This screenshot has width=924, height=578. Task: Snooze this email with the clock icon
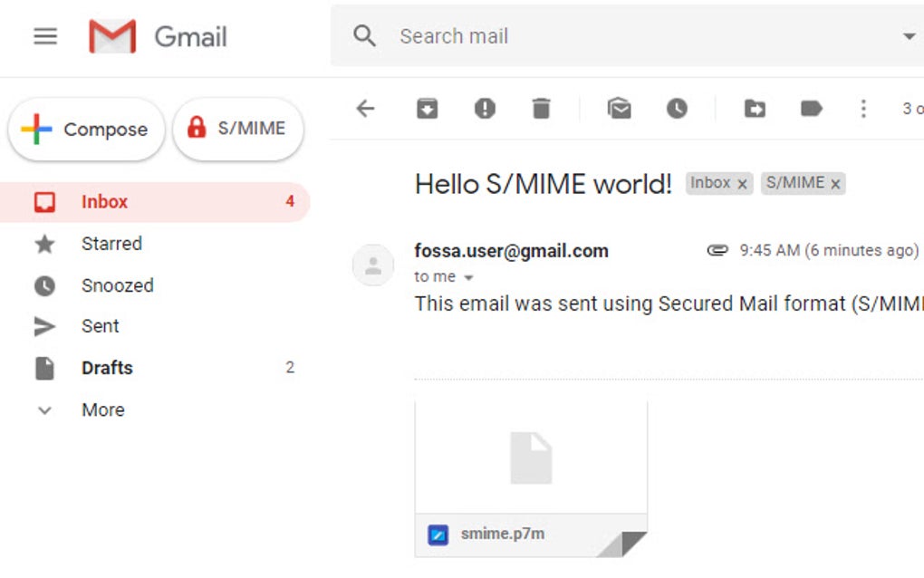[677, 109]
